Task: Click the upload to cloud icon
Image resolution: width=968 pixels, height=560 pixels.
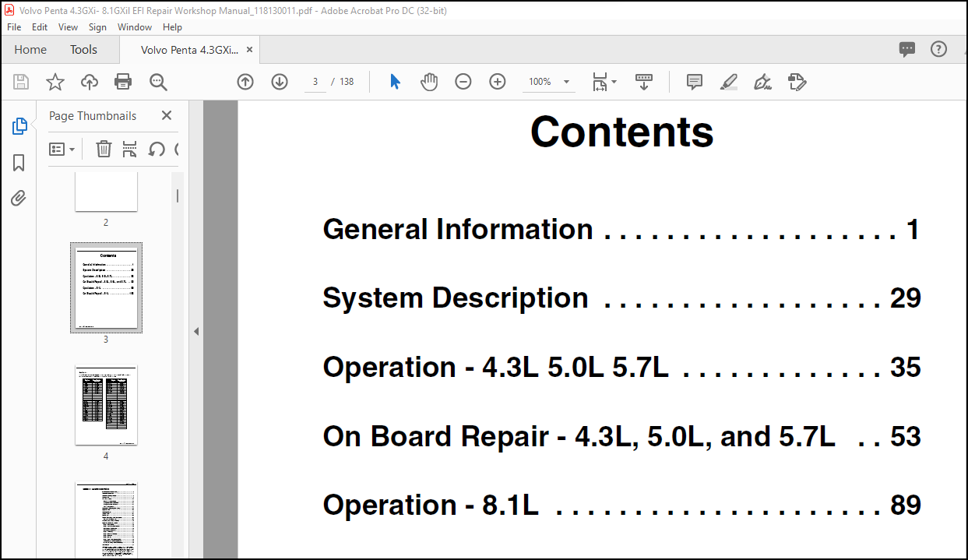Action: pos(90,82)
